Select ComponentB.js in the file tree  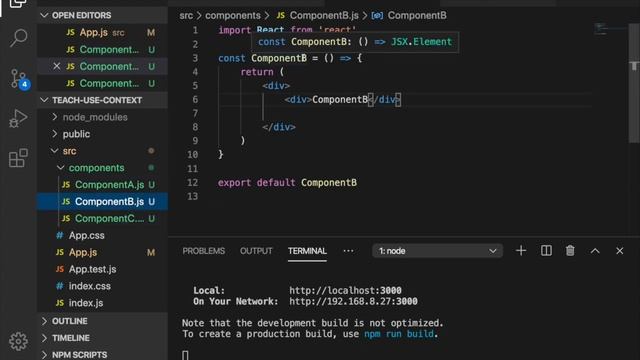pyautogui.click(x=102, y=201)
